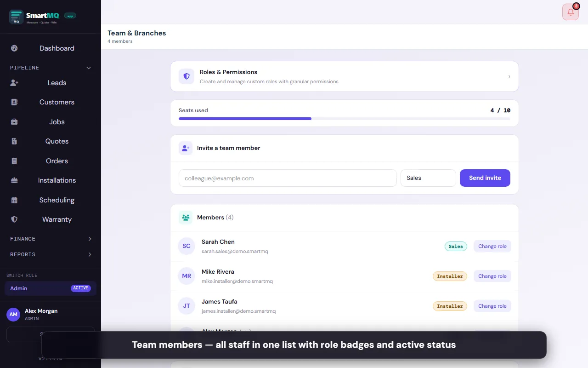
Task: Click the Seats used progress bar
Action: pyautogui.click(x=345, y=119)
